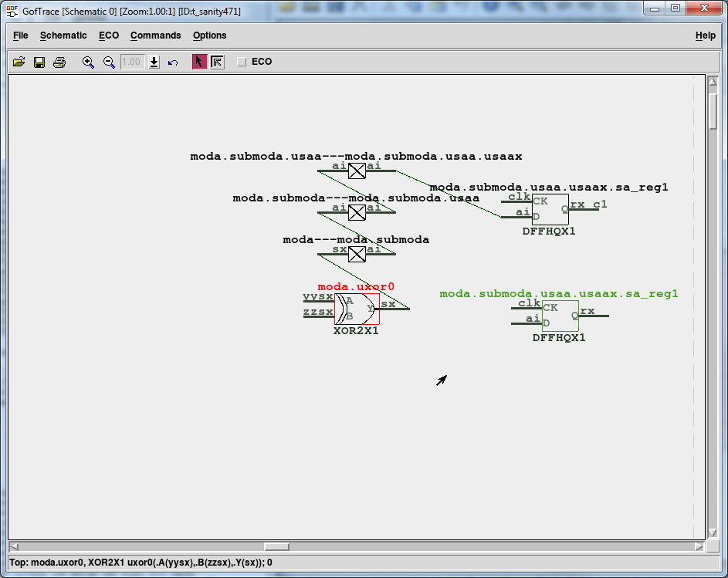This screenshot has height=578, width=728.
Task: Expand the Options menu
Action: (209, 35)
